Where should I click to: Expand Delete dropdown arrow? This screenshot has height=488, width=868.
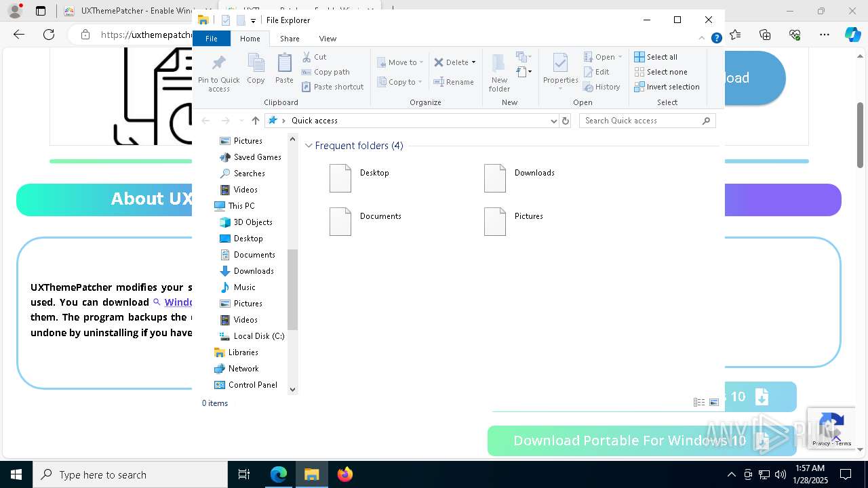[x=473, y=62]
